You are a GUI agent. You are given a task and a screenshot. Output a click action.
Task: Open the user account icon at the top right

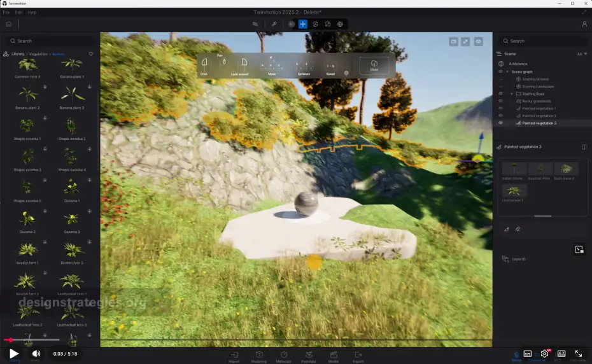pos(584,24)
